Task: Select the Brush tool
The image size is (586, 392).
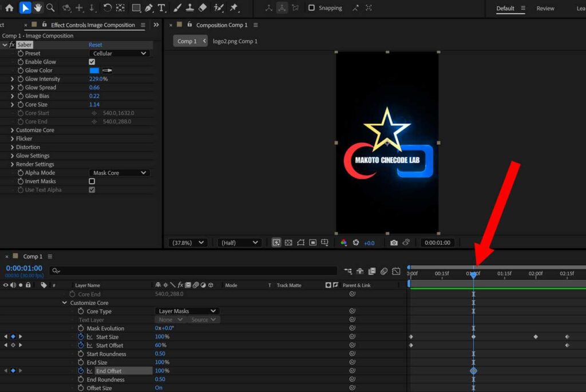Action: tap(177, 7)
